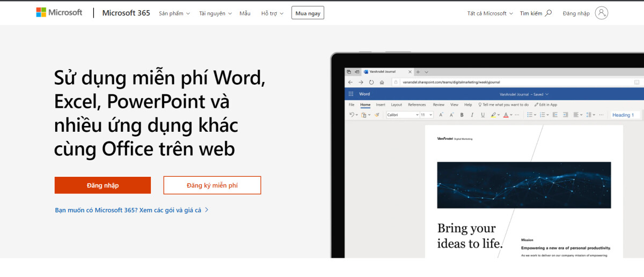Click the ellipsis after the font color button
The height and width of the screenshot is (277, 644).
[x=517, y=115]
